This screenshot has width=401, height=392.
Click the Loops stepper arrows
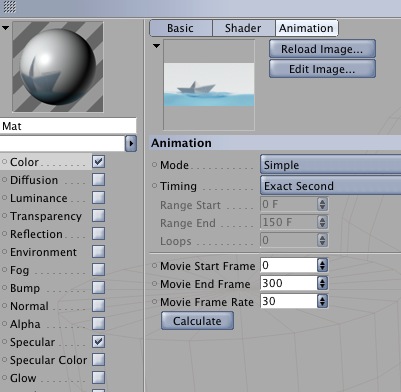click(x=322, y=240)
